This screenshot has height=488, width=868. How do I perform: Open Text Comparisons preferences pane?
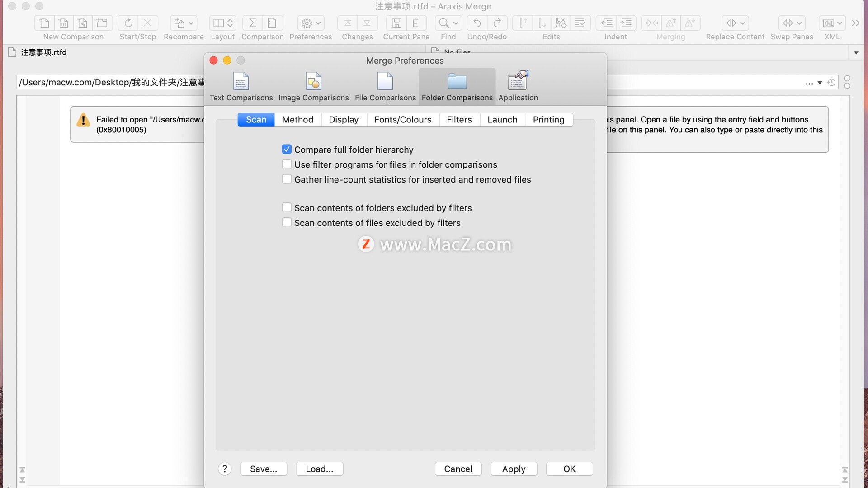click(241, 87)
